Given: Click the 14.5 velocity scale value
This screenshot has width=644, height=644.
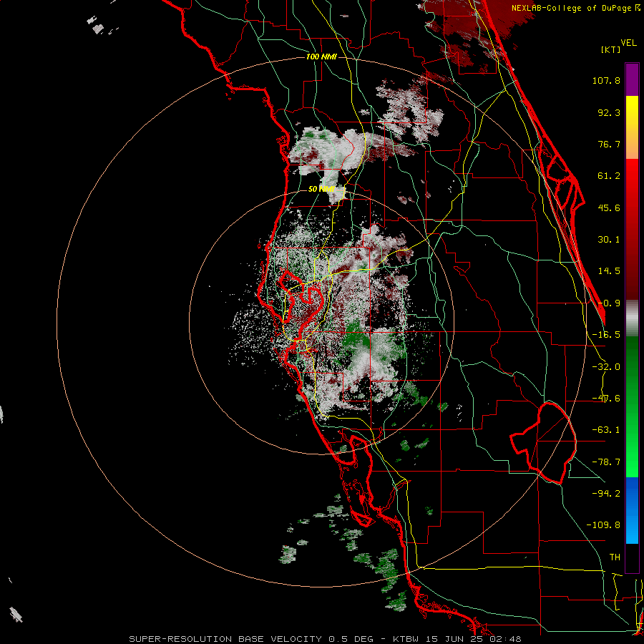Looking at the screenshot, I should click(x=609, y=271).
